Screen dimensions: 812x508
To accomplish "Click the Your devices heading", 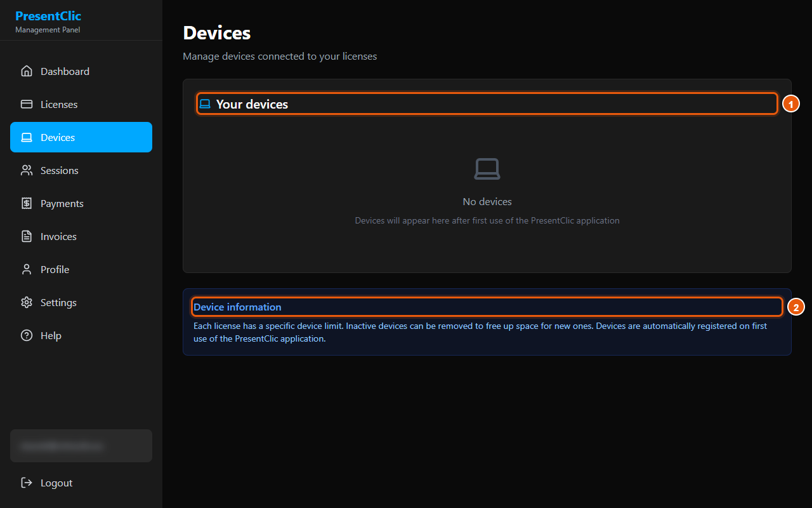I will tap(252, 104).
